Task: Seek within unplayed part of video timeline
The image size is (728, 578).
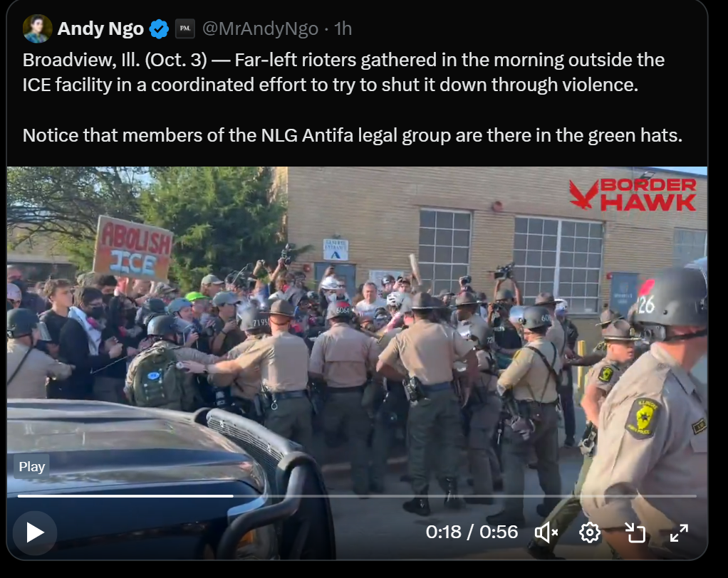Action: coord(464,496)
